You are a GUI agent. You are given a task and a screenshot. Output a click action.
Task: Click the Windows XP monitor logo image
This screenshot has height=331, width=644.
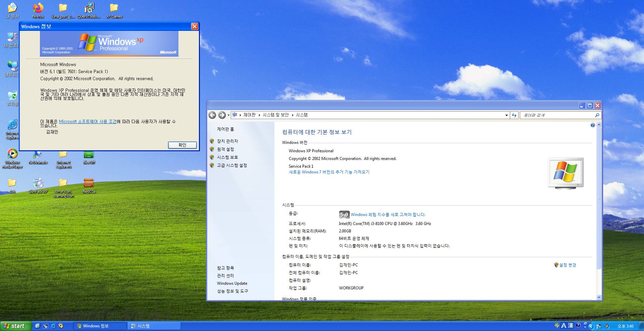pos(566,173)
